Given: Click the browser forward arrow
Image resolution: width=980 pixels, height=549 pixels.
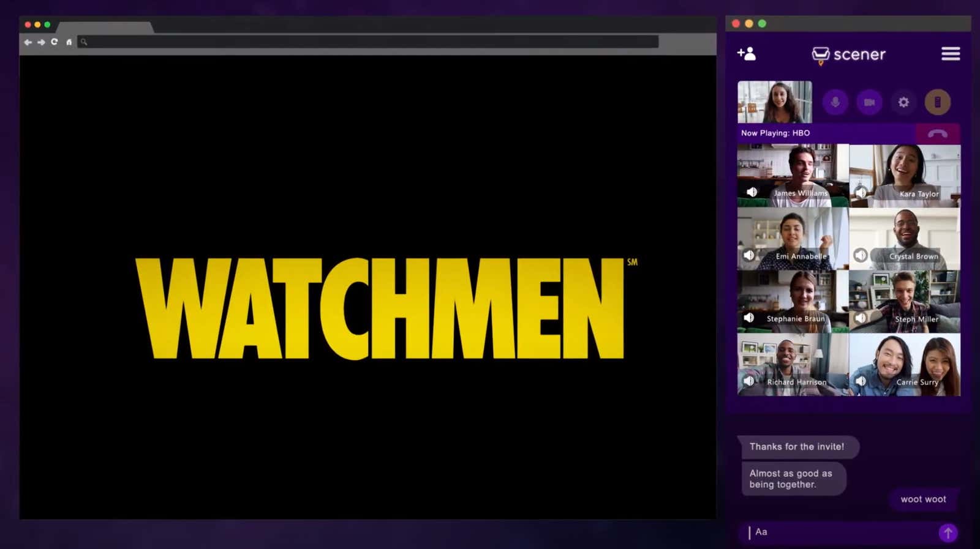Looking at the screenshot, I should (x=41, y=42).
